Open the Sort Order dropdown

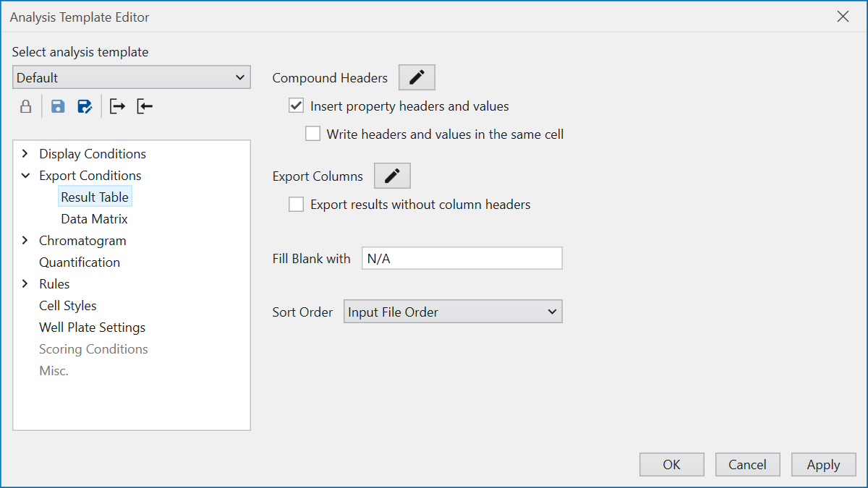pos(453,312)
